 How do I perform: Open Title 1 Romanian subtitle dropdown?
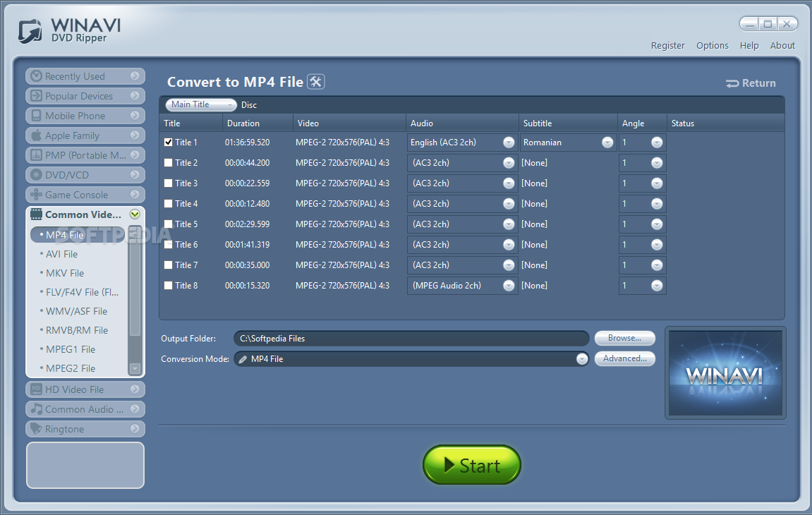607,143
